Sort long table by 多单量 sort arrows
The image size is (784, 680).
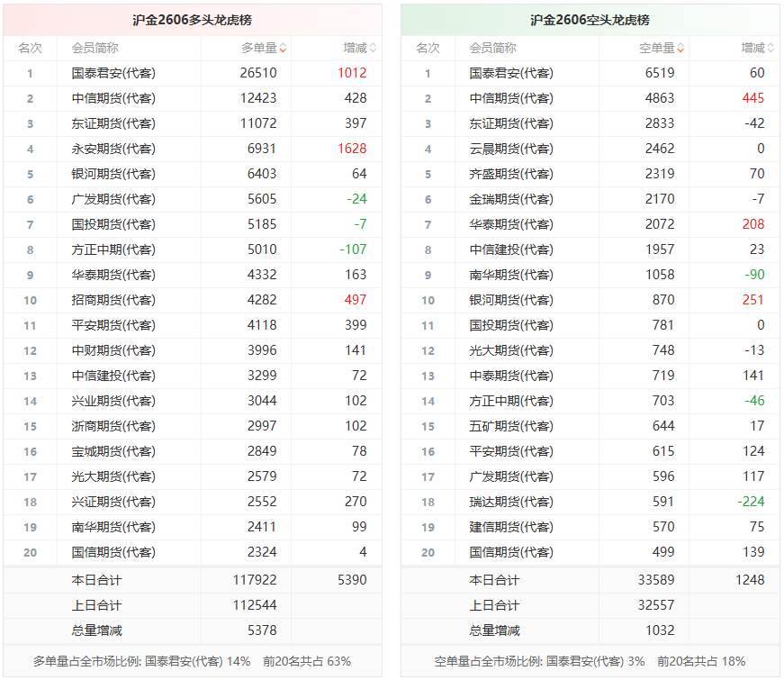tap(283, 49)
